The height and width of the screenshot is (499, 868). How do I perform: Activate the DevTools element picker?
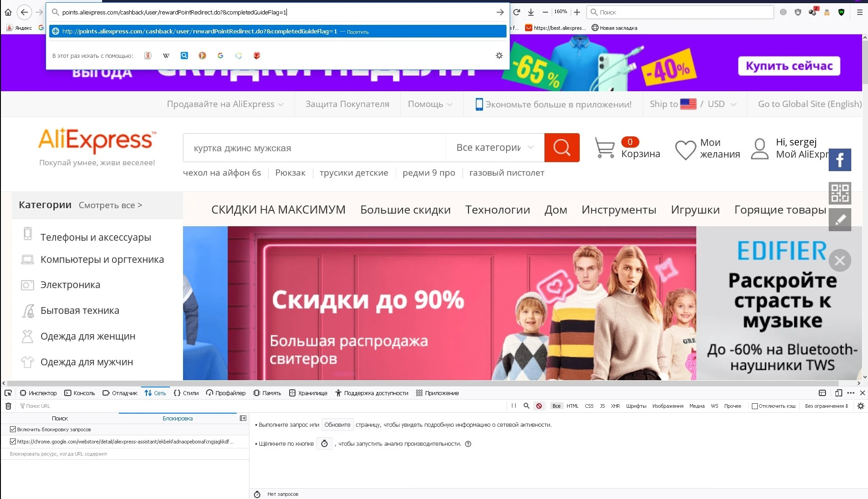pos(8,393)
